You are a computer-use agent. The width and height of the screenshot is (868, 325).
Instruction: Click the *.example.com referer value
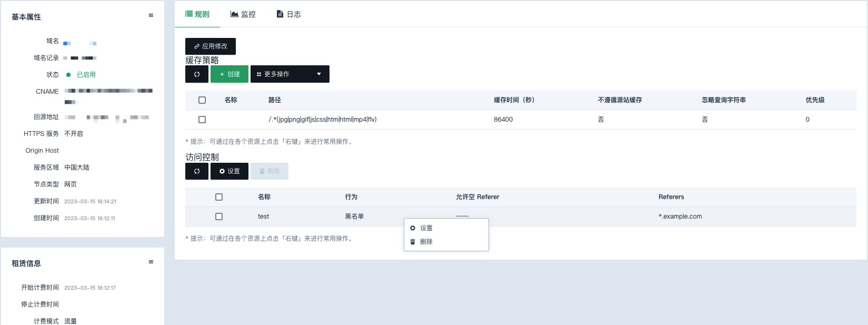coord(680,216)
